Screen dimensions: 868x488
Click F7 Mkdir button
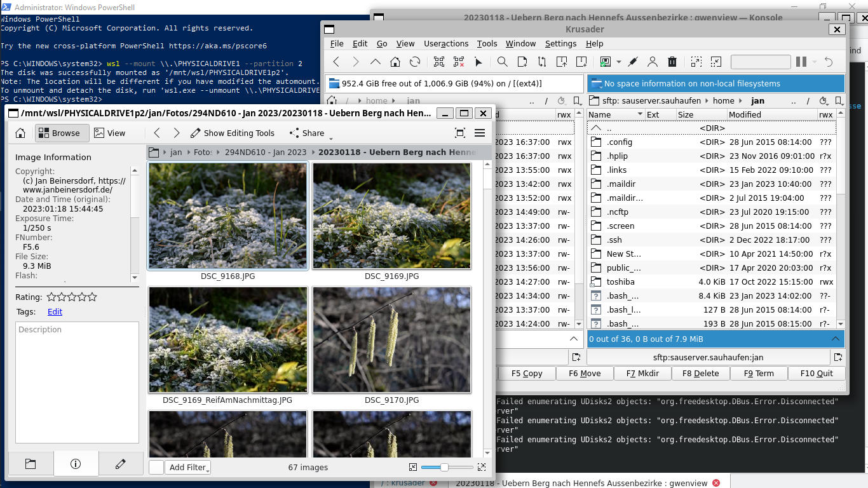tap(642, 373)
